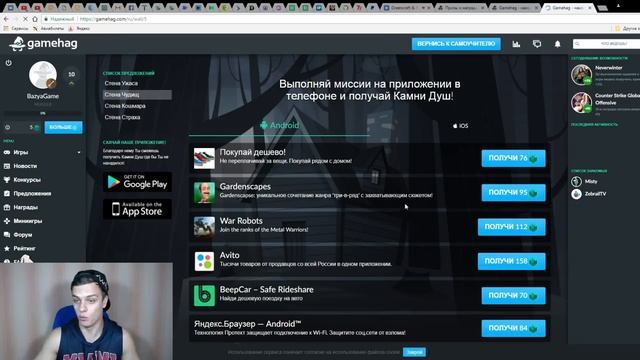
Task: Click Available on the App Store badge
Action: tap(137, 209)
